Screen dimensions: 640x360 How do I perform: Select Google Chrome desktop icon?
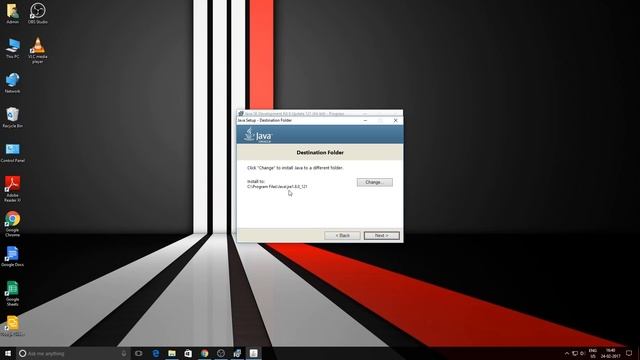tap(13, 224)
